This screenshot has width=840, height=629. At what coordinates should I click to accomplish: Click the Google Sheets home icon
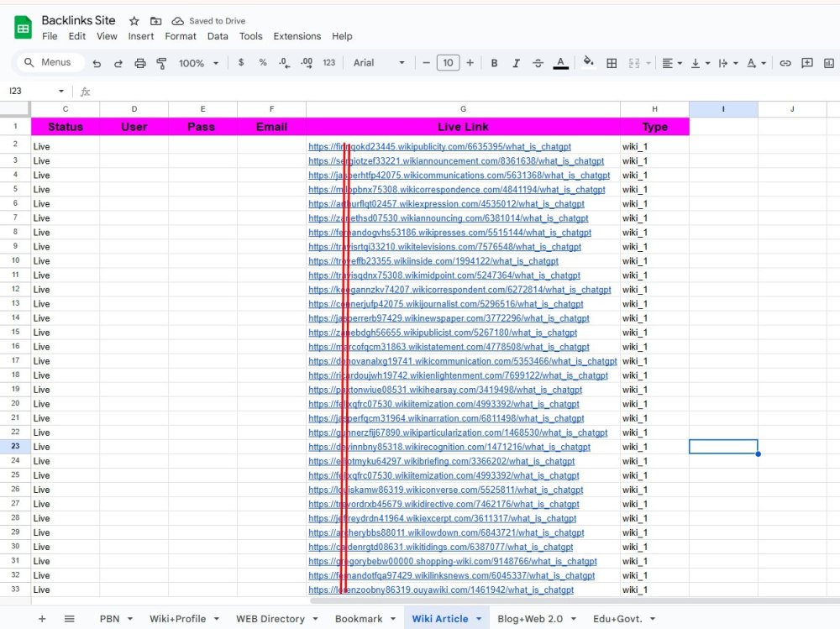(23, 28)
